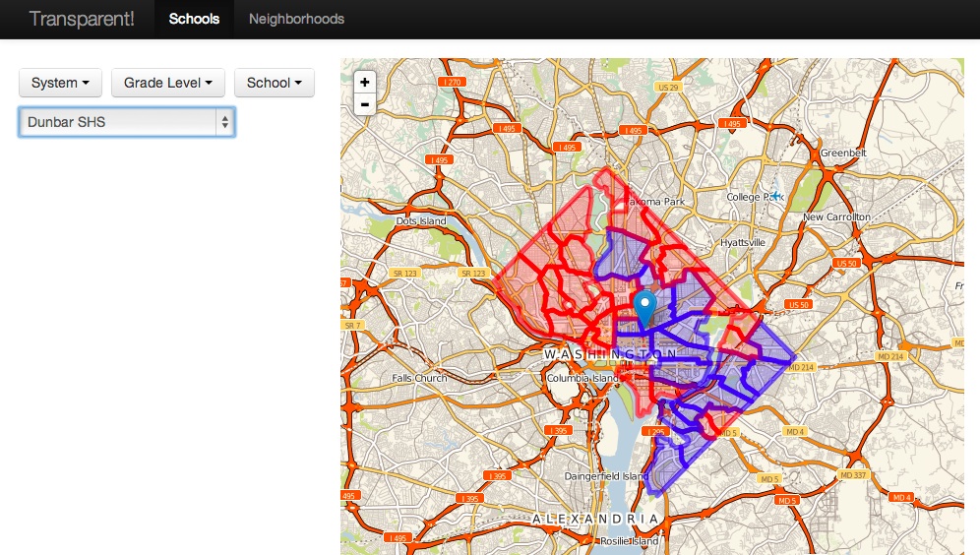Click the Greenbelt label on map
The width and height of the screenshot is (980, 555).
(842, 154)
